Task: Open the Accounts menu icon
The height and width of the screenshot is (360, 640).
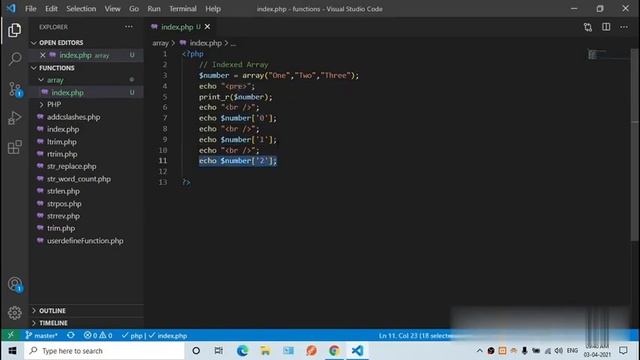Action: tap(15, 284)
